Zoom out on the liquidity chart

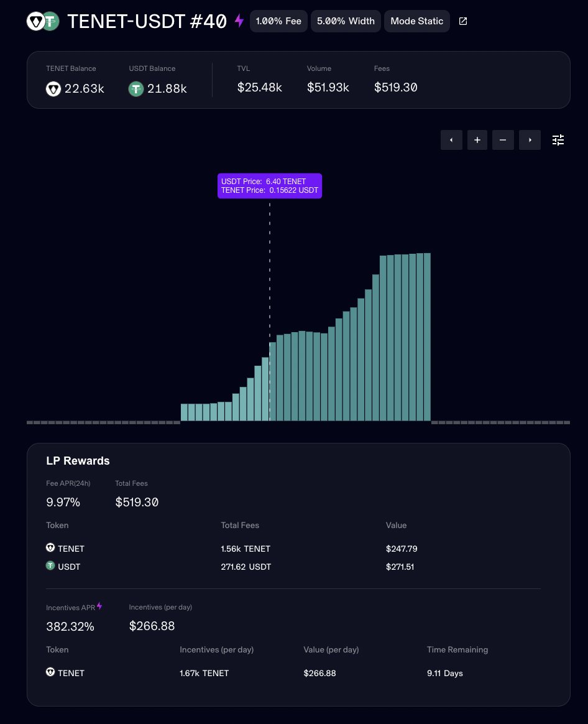(503, 140)
